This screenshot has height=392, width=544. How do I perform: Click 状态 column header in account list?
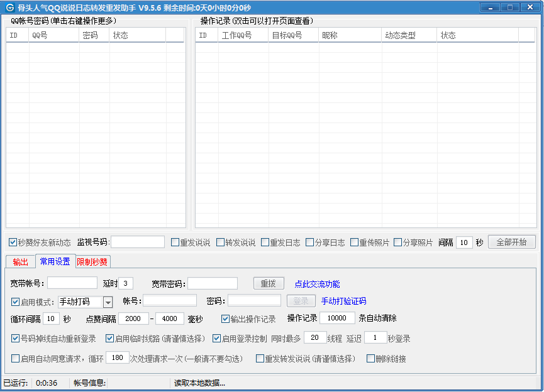(x=138, y=35)
